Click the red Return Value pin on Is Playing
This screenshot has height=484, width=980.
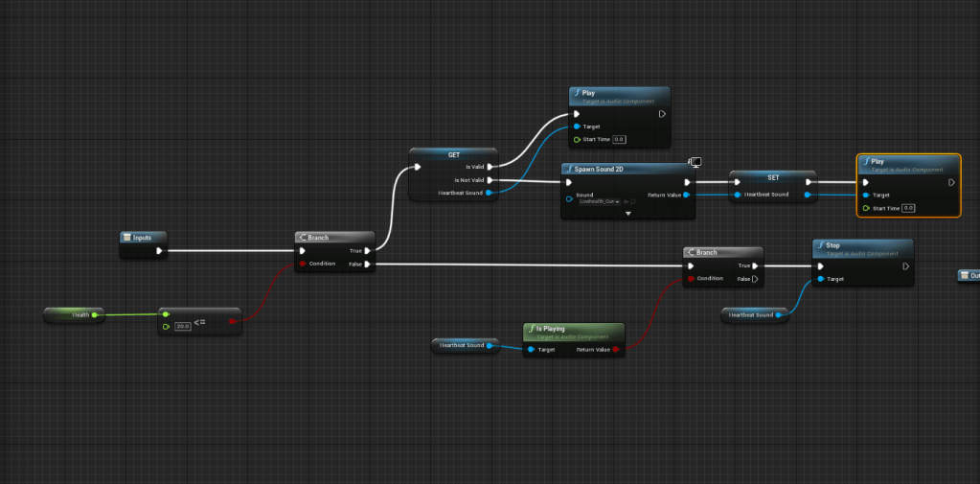coord(616,350)
